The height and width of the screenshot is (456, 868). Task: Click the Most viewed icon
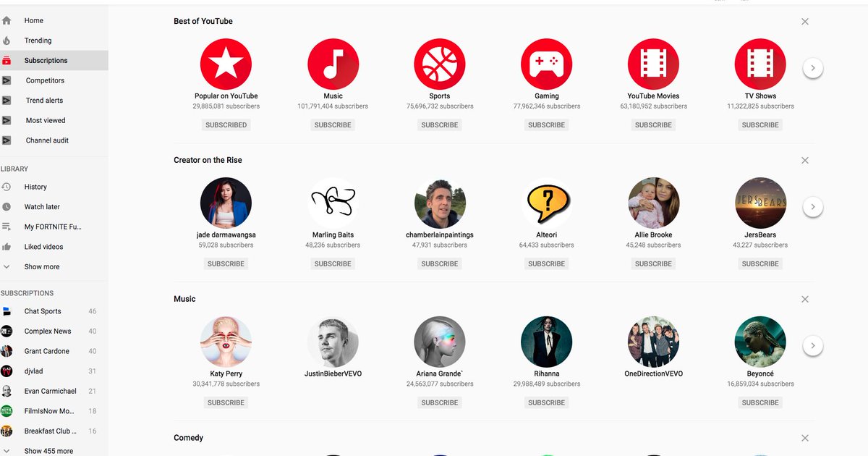(7, 120)
